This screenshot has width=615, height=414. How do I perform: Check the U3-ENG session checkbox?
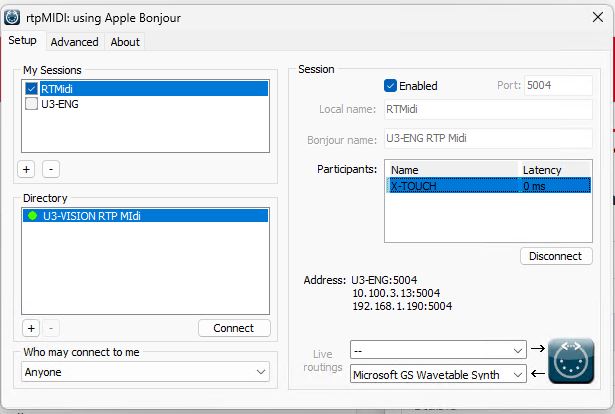(32, 103)
